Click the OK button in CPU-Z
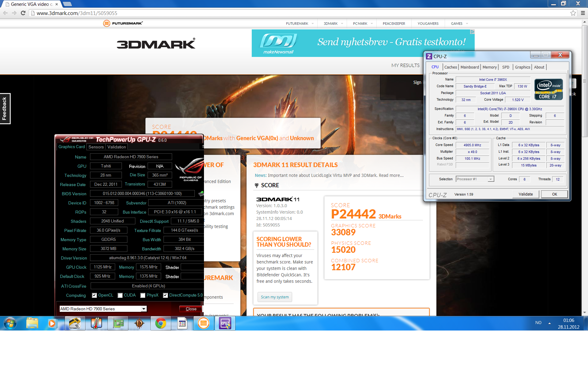The width and height of the screenshot is (588, 366). (554, 194)
